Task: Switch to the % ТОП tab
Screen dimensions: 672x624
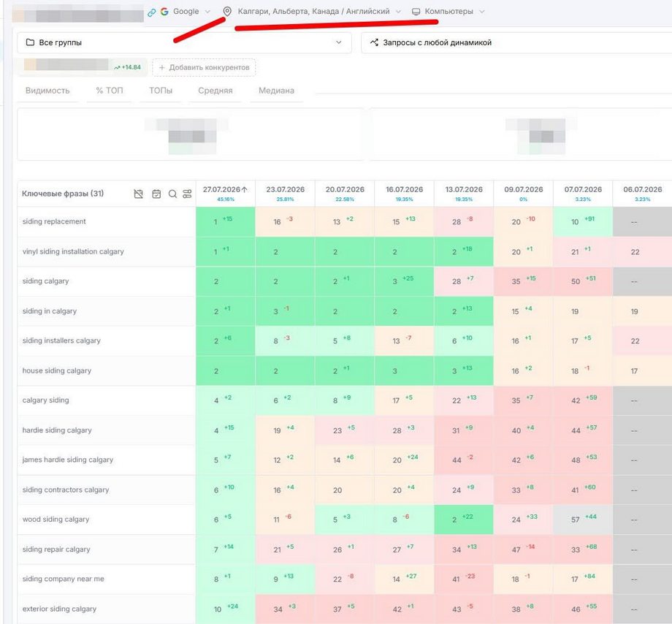Action: [x=110, y=91]
